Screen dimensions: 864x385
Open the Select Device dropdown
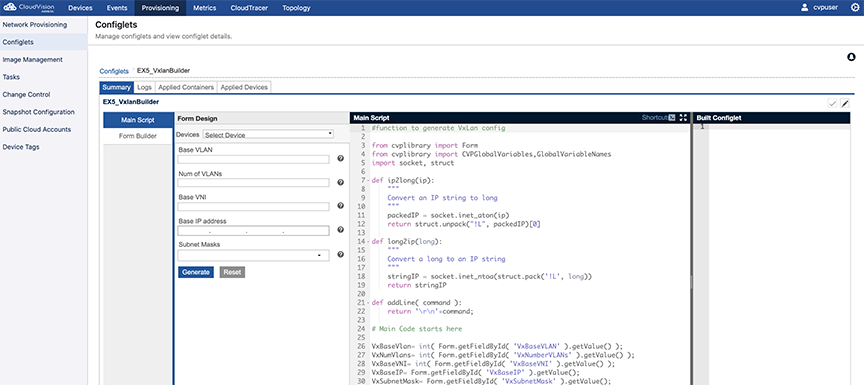268,134
